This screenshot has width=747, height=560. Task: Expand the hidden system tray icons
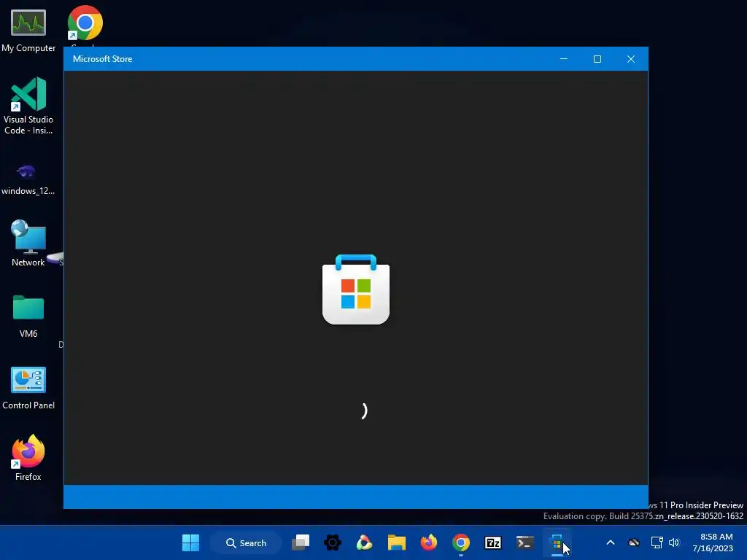[611, 542]
